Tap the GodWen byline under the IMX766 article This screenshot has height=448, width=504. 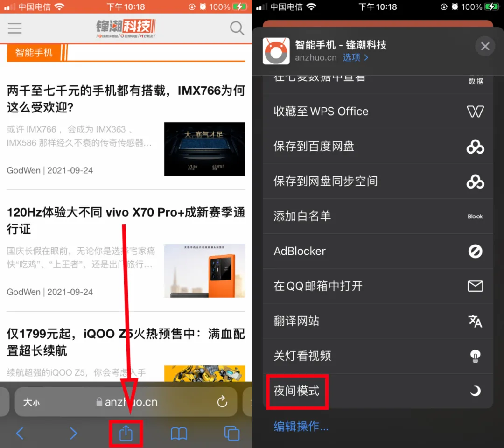[50, 170]
